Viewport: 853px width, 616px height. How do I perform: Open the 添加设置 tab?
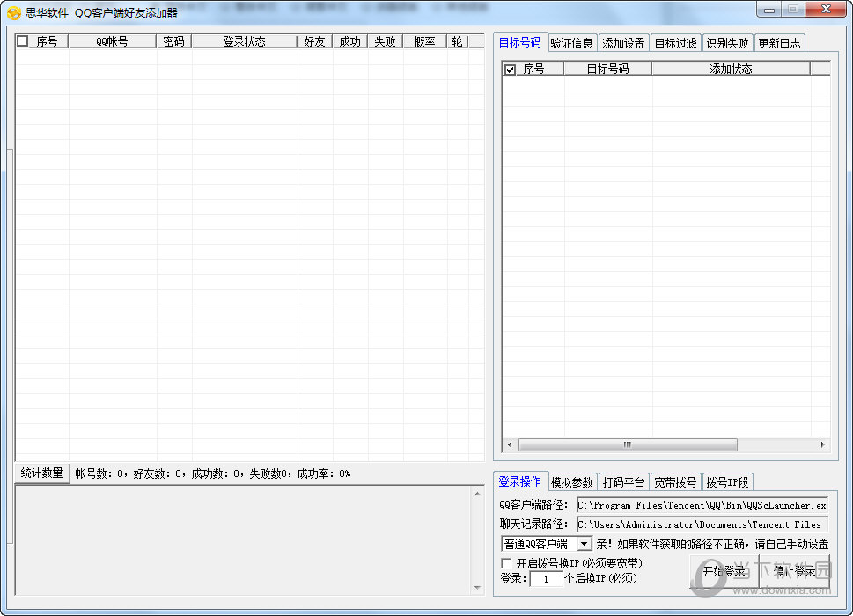pyautogui.click(x=623, y=43)
